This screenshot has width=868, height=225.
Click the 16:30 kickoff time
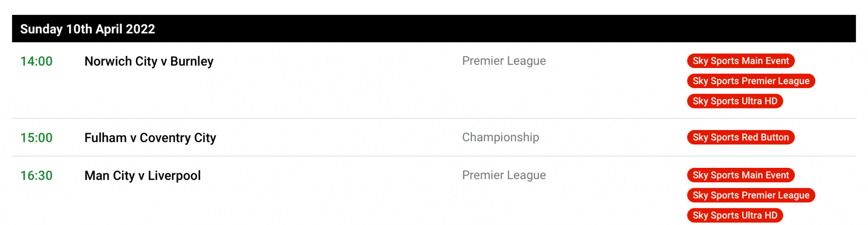(x=36, y=175)
